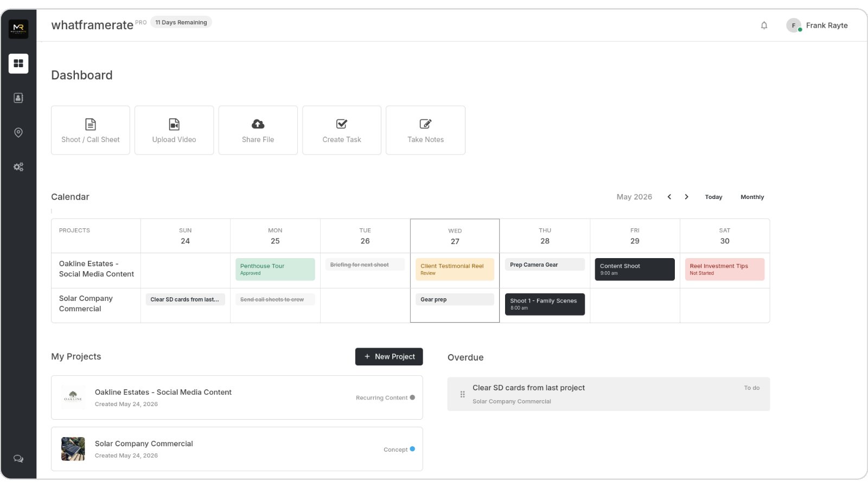The height and width of the screenshot is (488, 868).
Task: Open Solar Company Commercial project card
Action: (x=237, y=449)
